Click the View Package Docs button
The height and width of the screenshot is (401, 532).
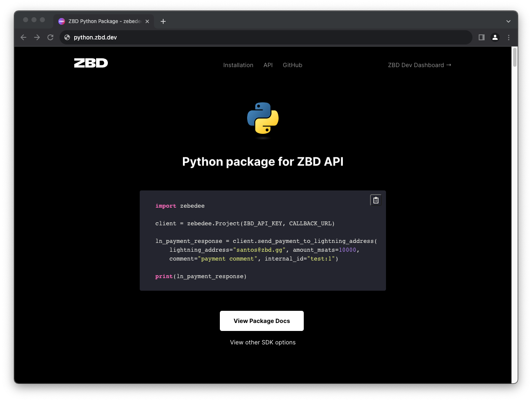(x=262, y=321)
